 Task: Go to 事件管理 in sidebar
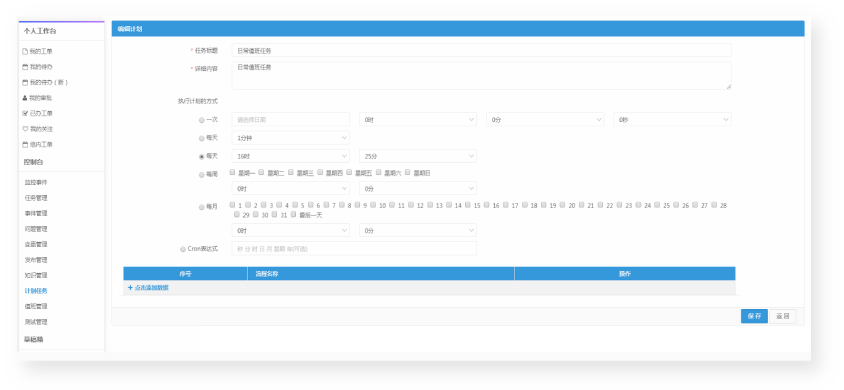(36, 214)
